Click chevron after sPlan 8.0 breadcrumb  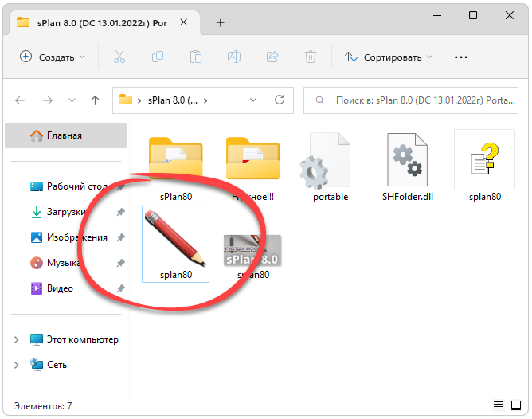point(205,100)
